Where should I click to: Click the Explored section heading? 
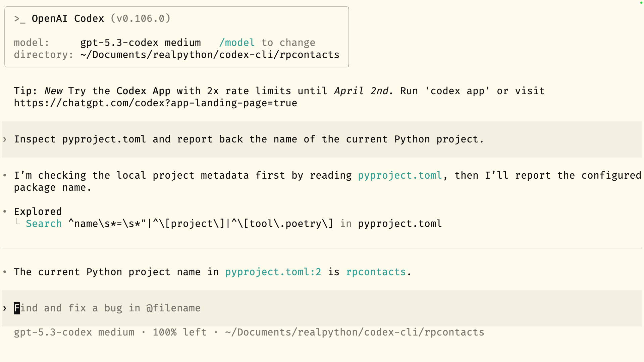click(x=38, y=212)
